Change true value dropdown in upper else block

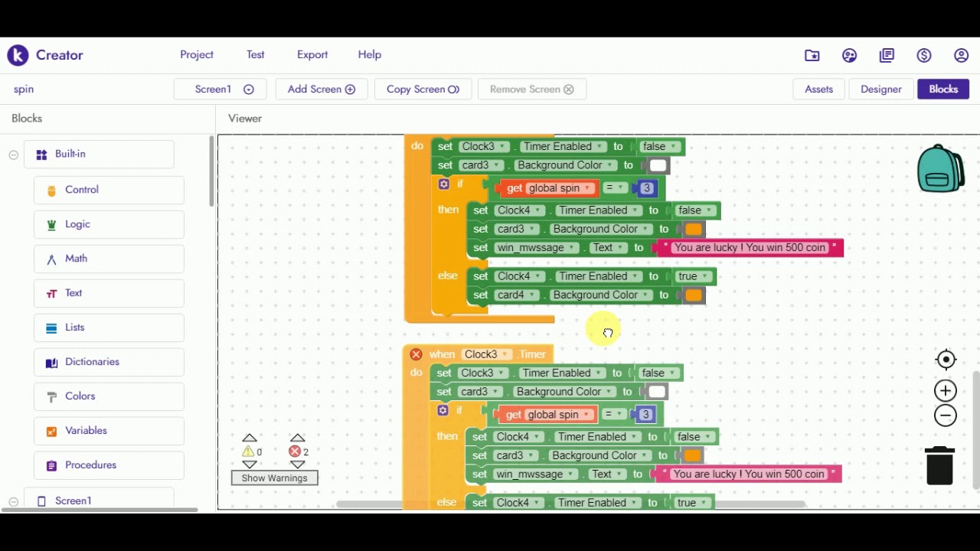[693, 277]
